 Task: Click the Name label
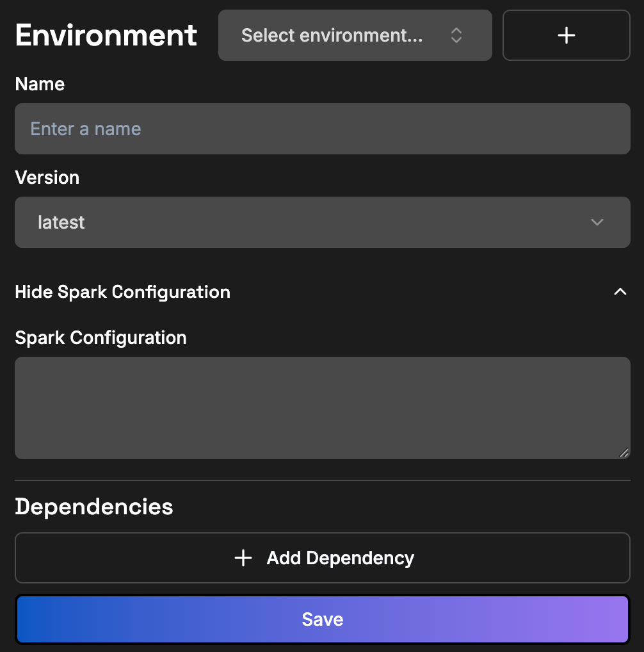(40, 84)
